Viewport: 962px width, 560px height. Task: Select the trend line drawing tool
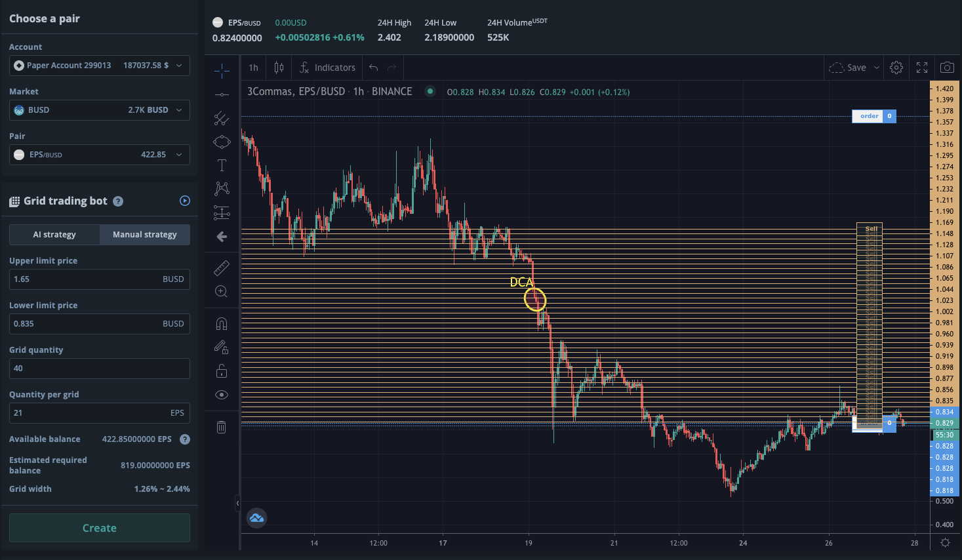tap(222, 118)
